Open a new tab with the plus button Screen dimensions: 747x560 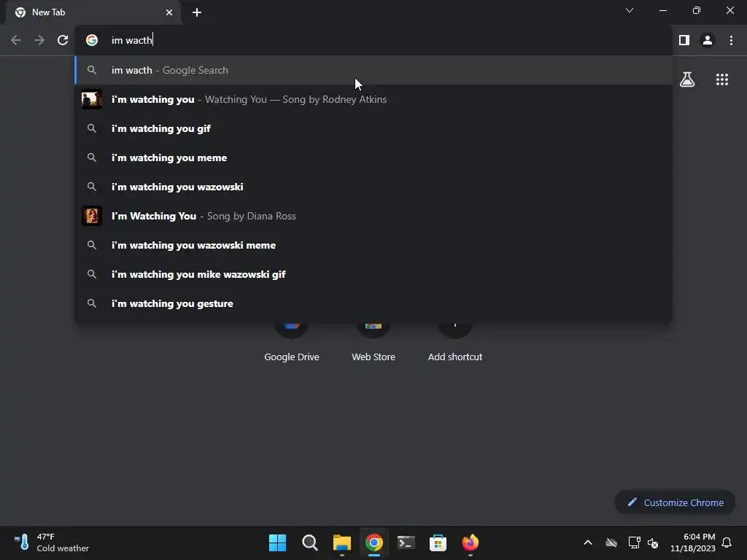click(197, 12)
